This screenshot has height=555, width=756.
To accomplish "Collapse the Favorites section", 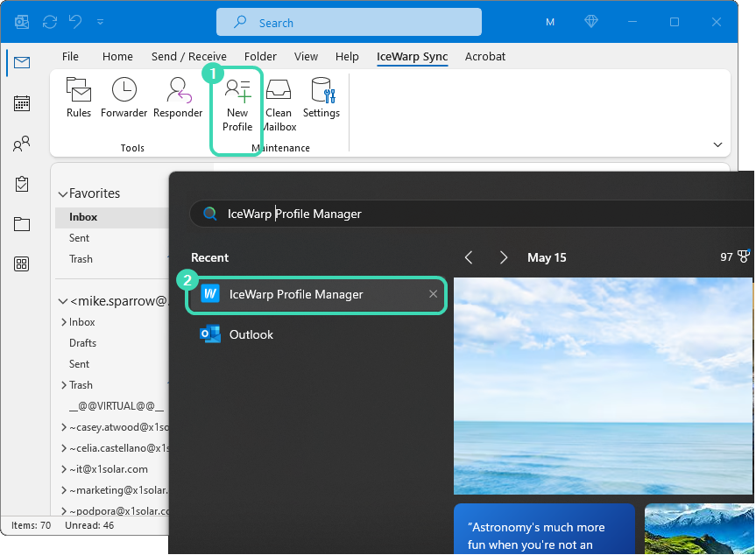I will click(x=62, y=193).
